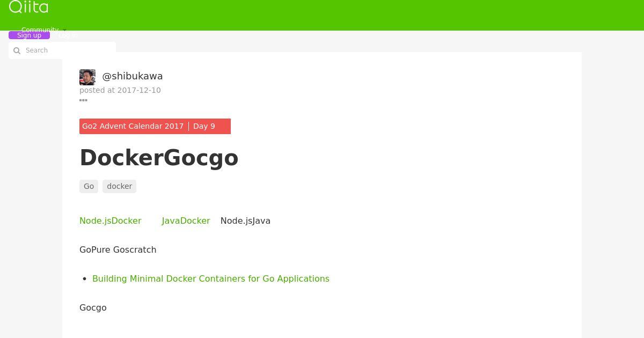Click the Day 9 label

(204, 126)
